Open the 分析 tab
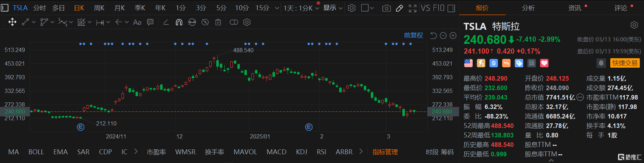 click(528, 8)
